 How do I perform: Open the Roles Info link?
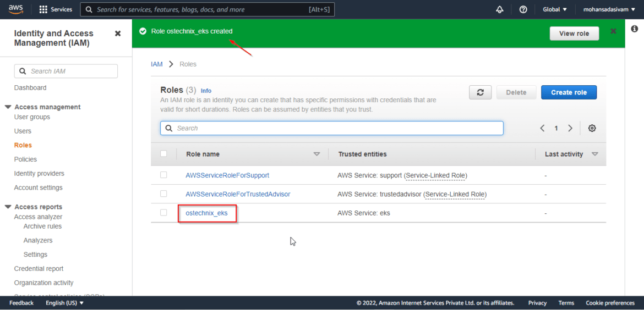pyautogui.click(x=206, y=91)
